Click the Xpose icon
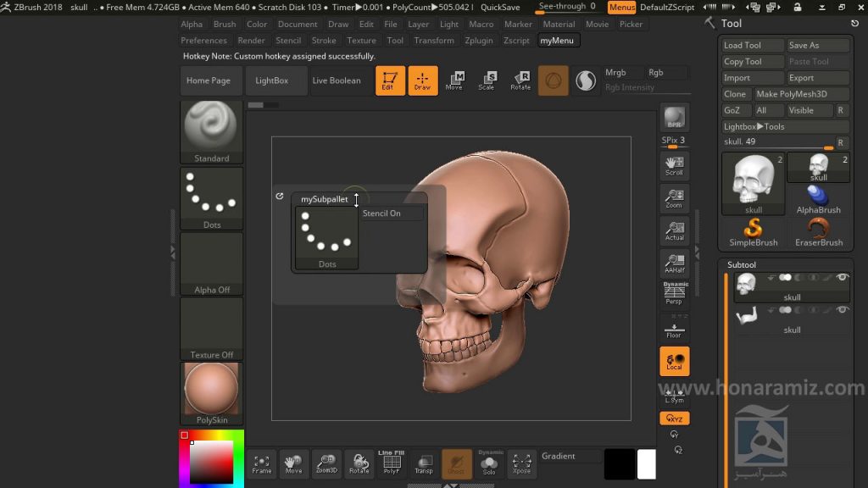 (521, 463)
